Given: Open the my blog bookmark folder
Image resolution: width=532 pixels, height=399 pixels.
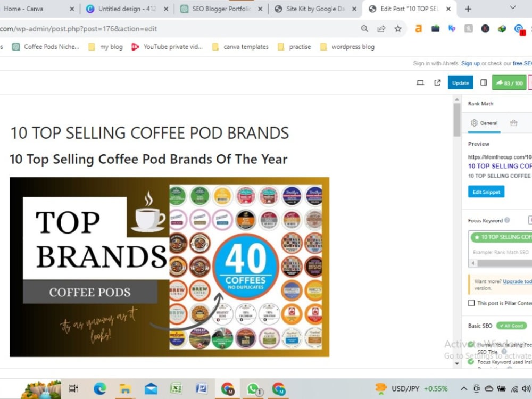Looking at the screenshot, I should pyautogui.click(x=105, y=47).
